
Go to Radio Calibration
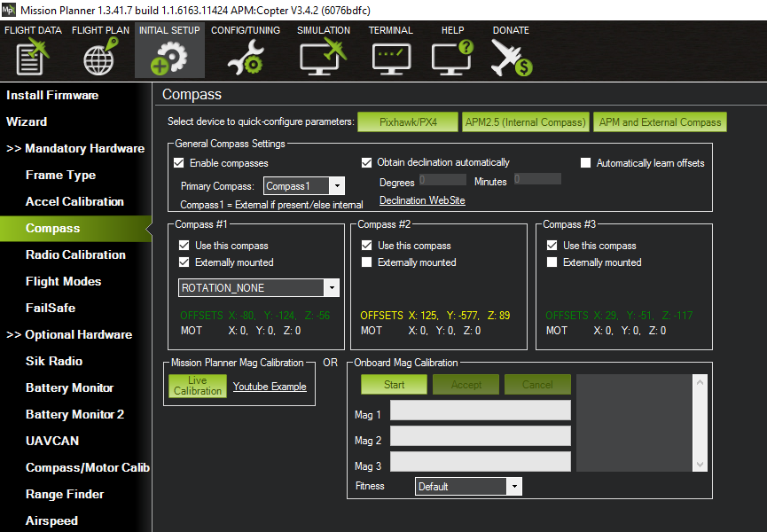(76, 254)
